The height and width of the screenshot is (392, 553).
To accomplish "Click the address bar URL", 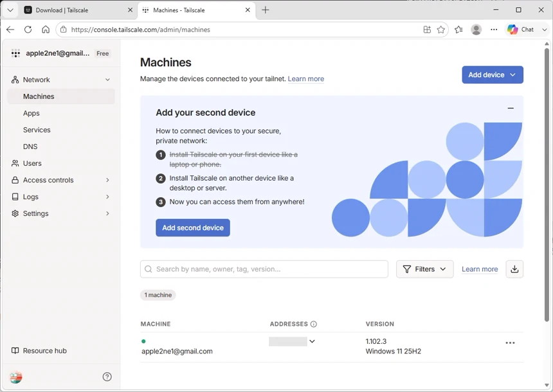I will pos(141,30).
